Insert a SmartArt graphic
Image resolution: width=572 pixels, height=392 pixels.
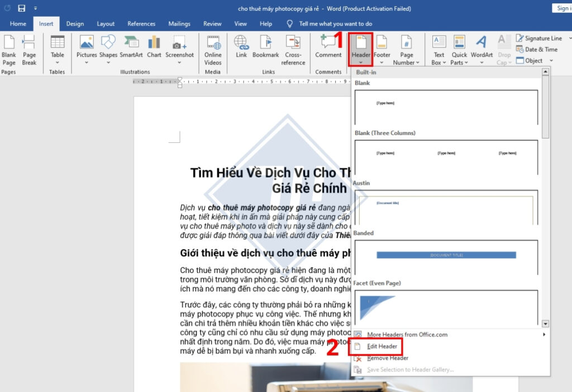pos(131,47)
